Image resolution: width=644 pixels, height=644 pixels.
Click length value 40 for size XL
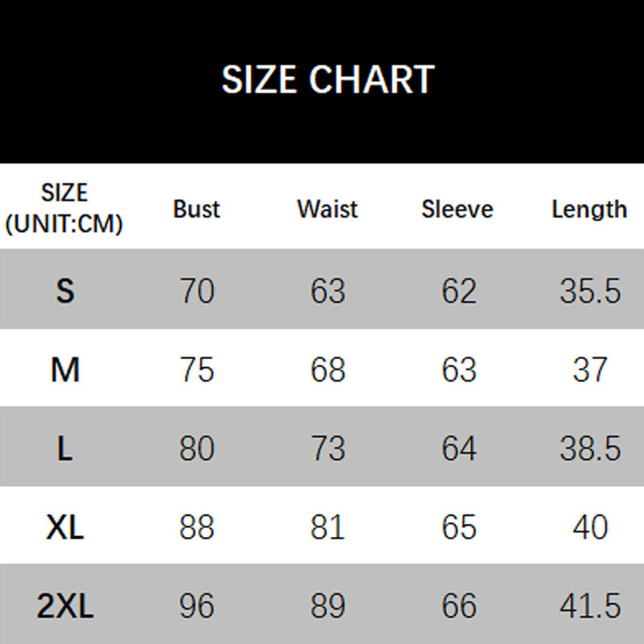[x=590, y=527]
